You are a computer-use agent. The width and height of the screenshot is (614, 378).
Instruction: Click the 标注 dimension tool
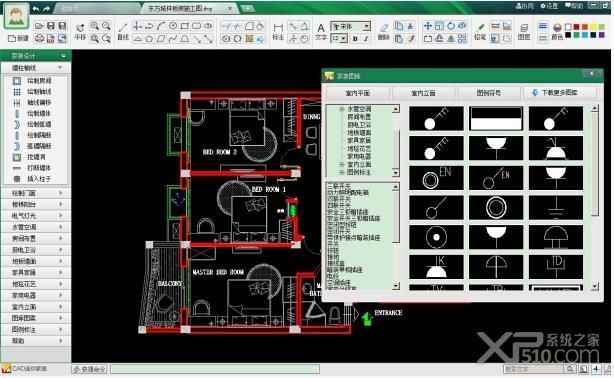pos(278,31)
